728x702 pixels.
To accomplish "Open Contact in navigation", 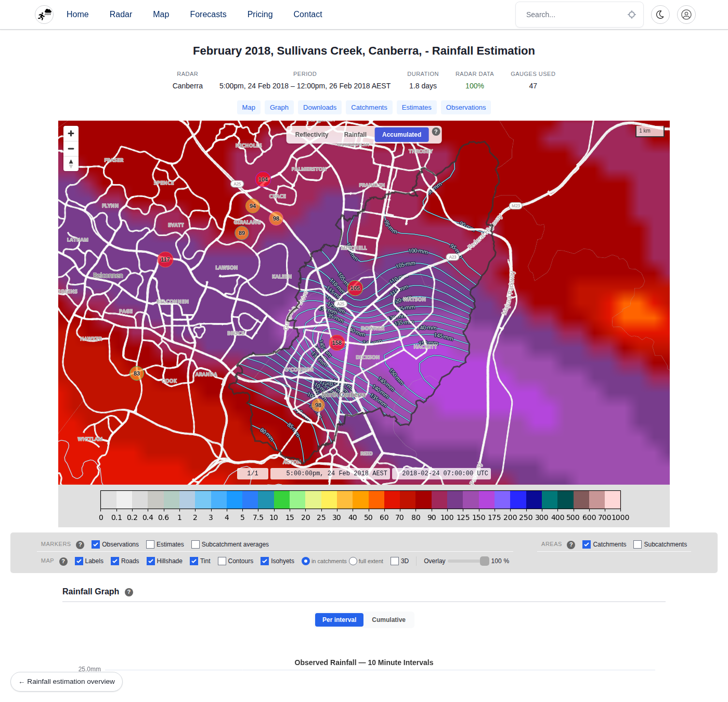I will tap(308, 15).
